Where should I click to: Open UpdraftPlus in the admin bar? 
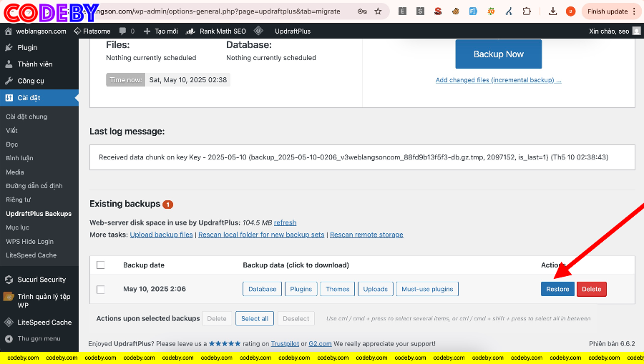pyautogui.click(x=293, y=31)
